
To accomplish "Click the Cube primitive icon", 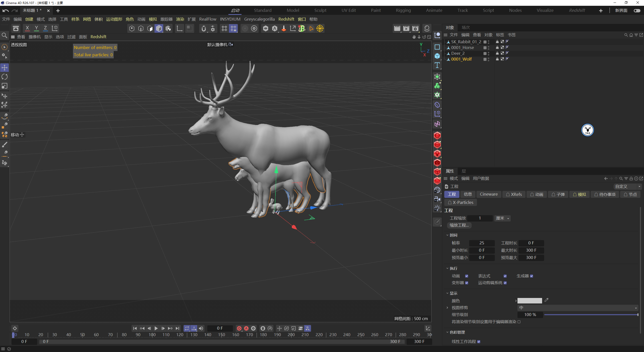I will tap(437, 56).
